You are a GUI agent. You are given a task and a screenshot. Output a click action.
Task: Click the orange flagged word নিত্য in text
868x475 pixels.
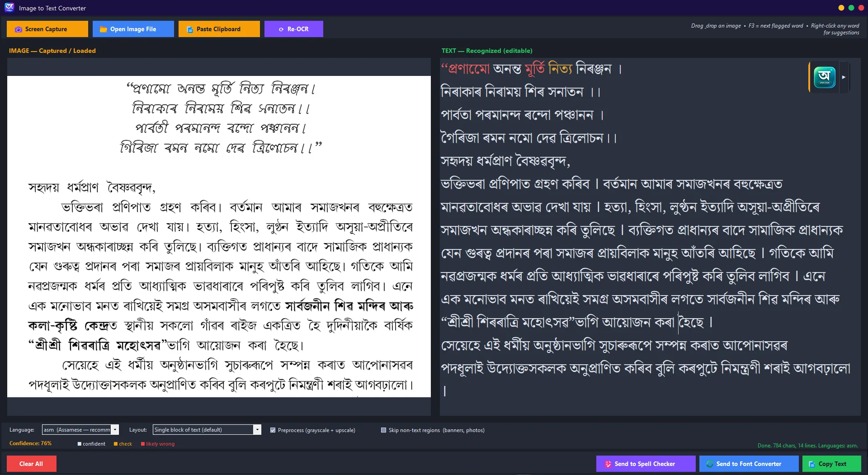coord(560,69)
